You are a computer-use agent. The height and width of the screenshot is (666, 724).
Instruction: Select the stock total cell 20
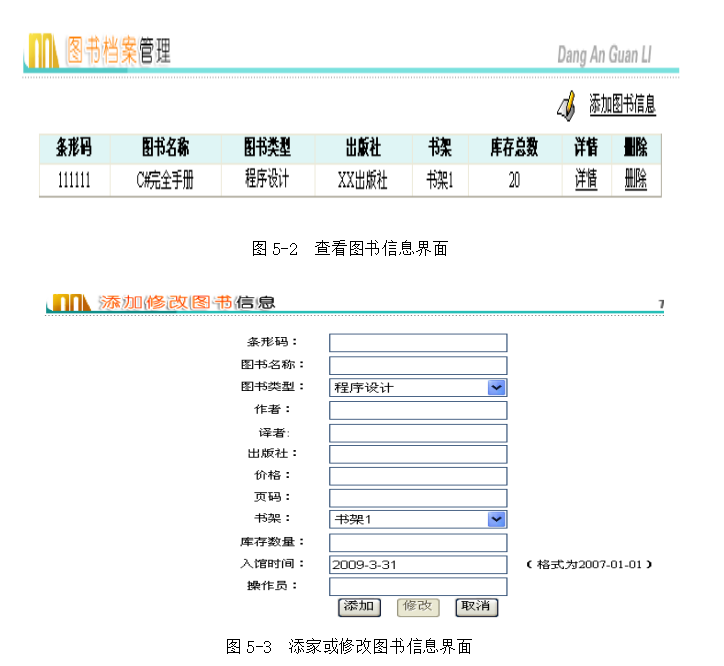(x=514, y=180)
